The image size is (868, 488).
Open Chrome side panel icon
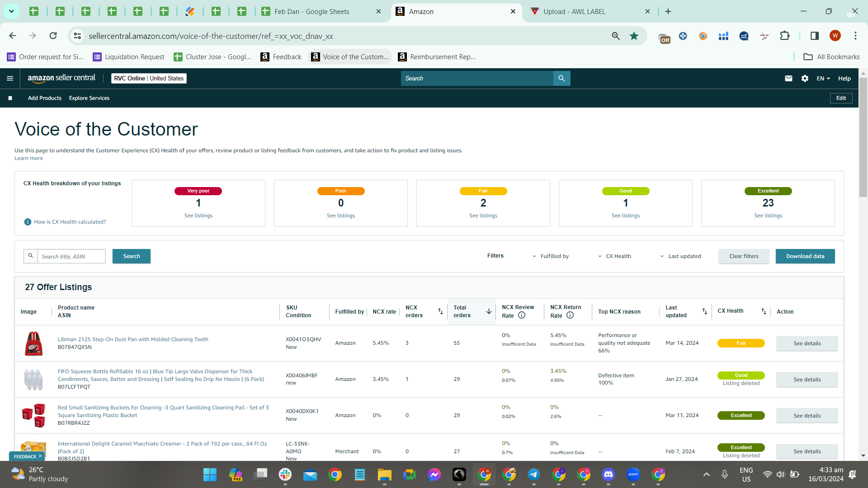point(815,36)
